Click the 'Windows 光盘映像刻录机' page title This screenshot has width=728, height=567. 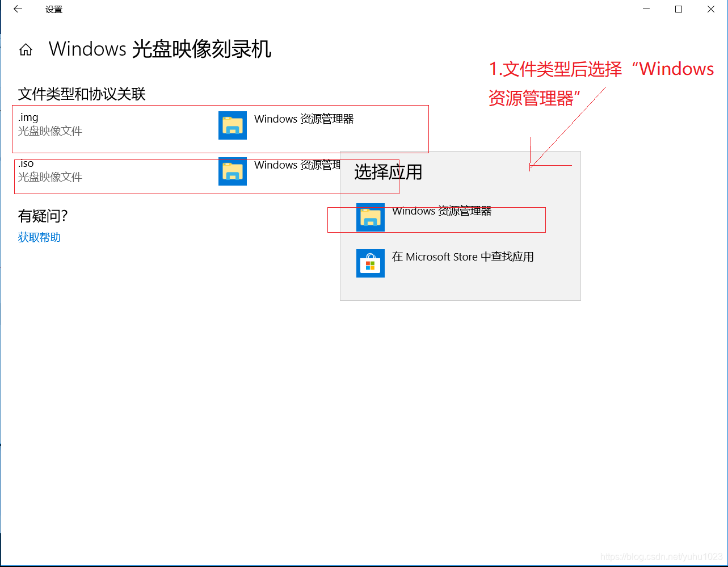tap(160, 49)
